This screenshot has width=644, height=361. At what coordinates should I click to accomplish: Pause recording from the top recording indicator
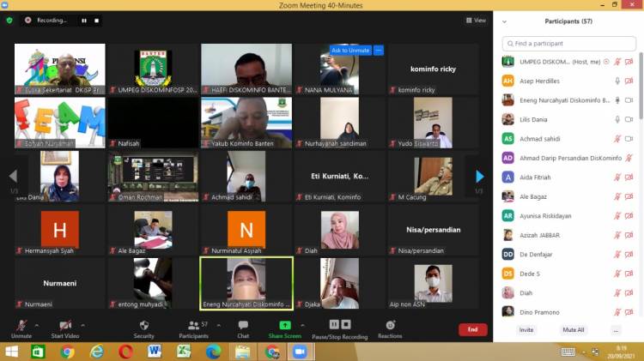pyautogui.click(x=83, y=20)
